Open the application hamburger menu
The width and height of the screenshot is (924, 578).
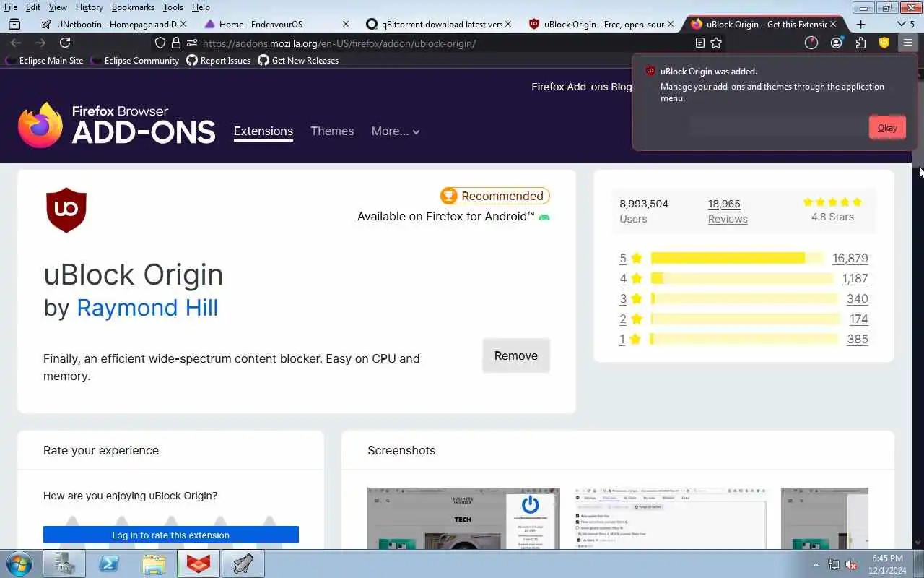coord(907,43)
